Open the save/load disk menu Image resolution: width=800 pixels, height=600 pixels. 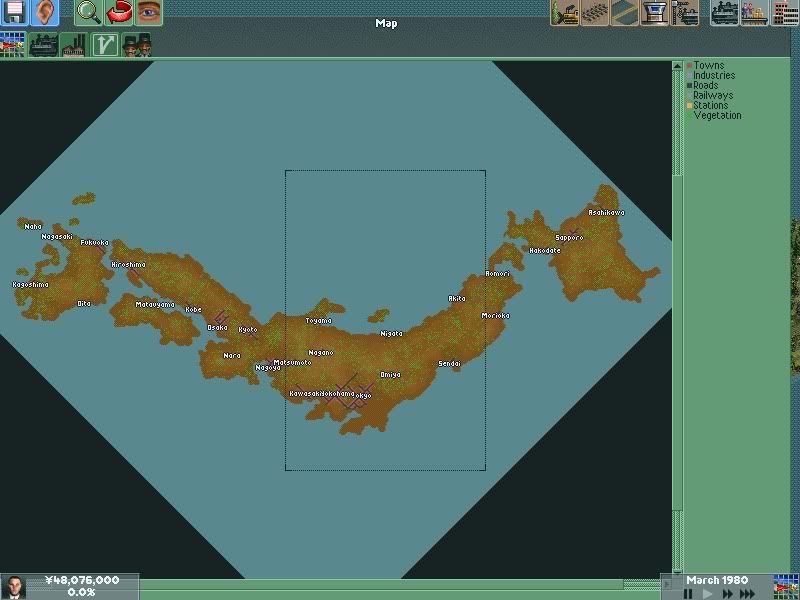click(x=15, y=12)
